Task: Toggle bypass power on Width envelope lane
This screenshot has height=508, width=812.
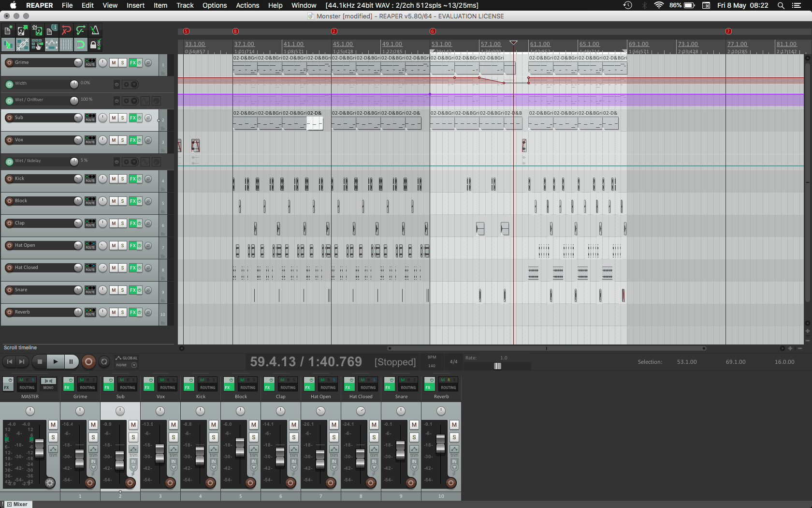Action: tap(116, 85)
